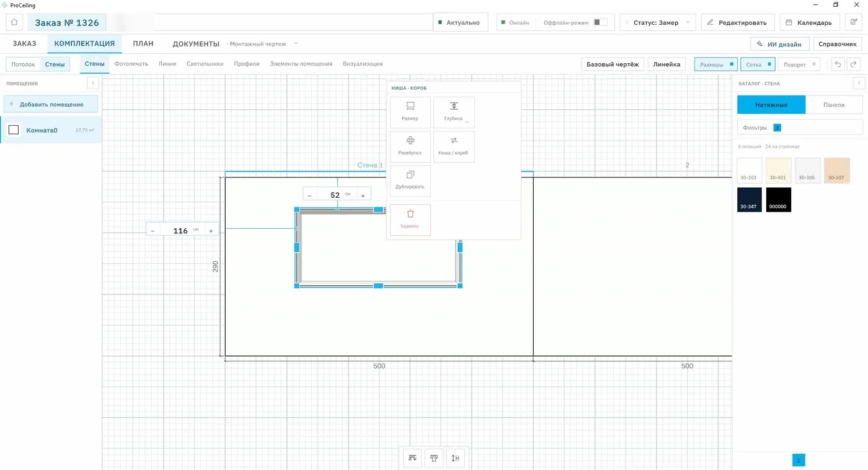Click Добавить помещение button
This screenshot has height=470, width=868.
(x=51, y=104)
